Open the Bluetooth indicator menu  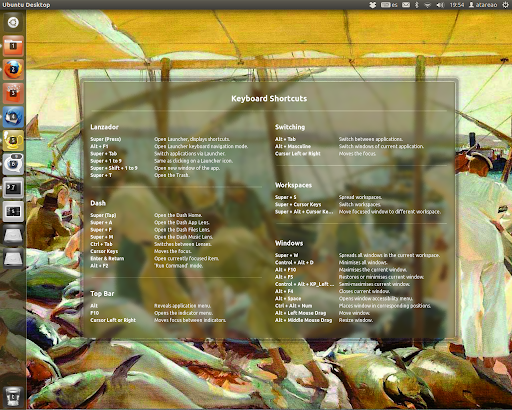coord(417,5)
